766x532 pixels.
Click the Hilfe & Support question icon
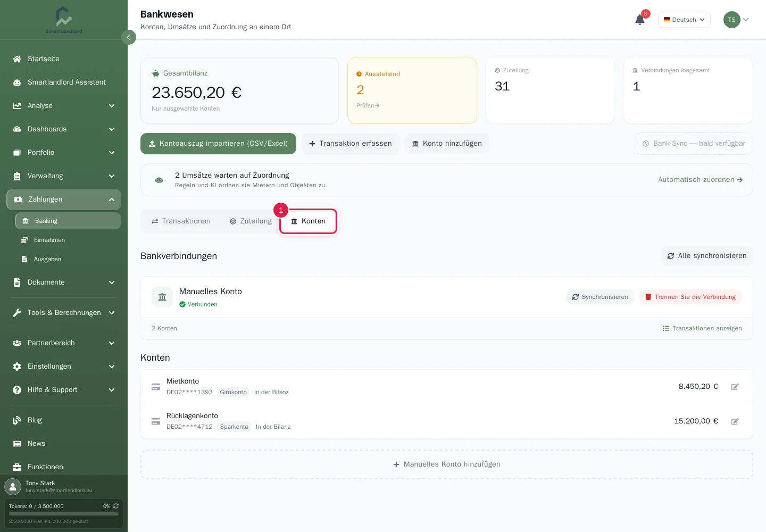tap(17, 390)
